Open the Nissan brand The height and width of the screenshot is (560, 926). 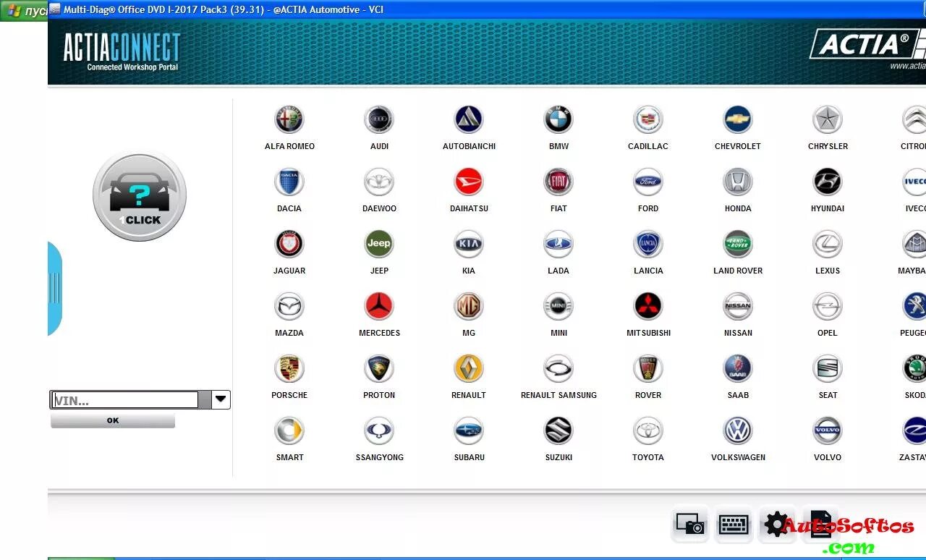738,306
